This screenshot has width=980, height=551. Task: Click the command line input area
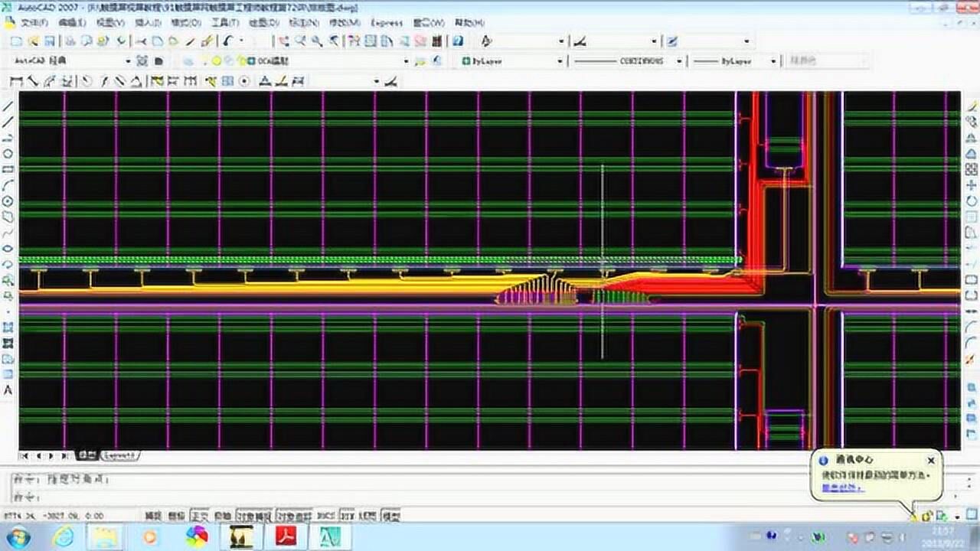click(x=383, y=494)
